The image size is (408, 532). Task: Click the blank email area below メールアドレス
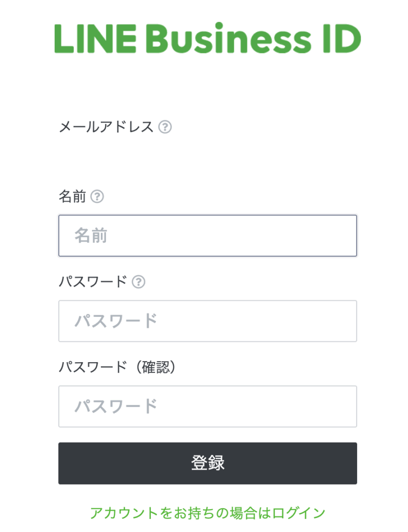tap(207, 157)
